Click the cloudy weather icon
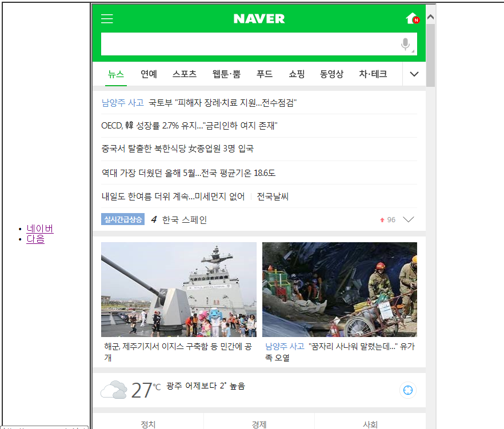Screen dimensions: 504x429 tap(114, 390)
